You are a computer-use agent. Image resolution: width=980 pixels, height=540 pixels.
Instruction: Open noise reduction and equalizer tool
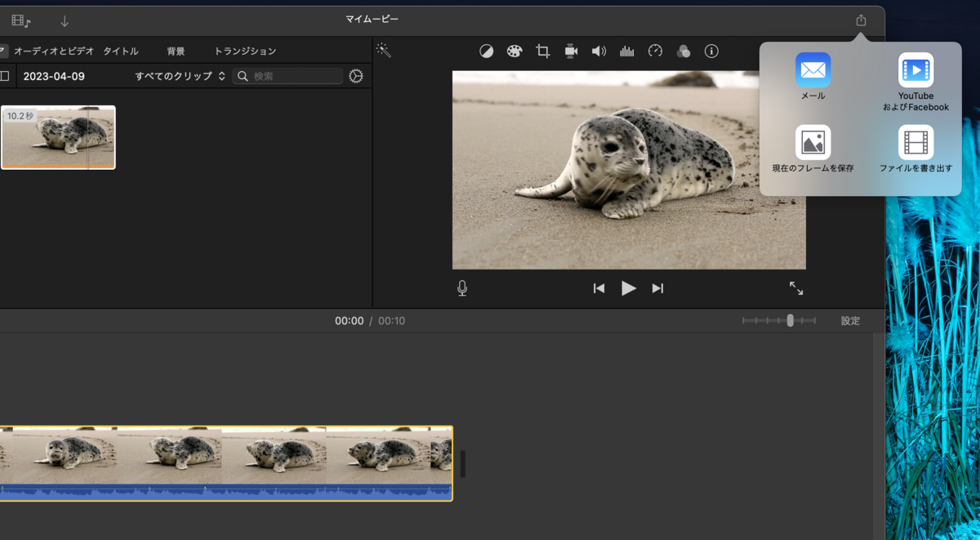click(x=626, y=51)
